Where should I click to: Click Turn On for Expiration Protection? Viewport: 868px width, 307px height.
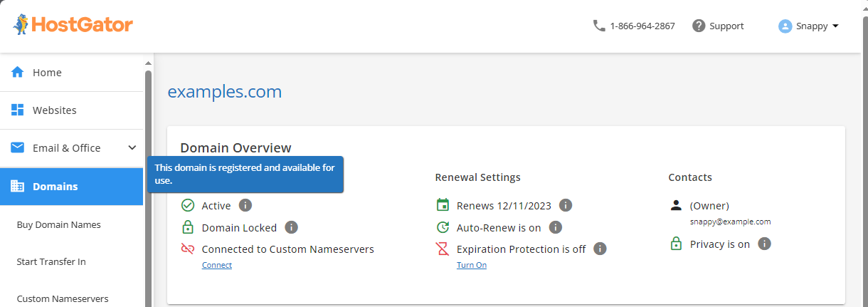tap(472, 265)
